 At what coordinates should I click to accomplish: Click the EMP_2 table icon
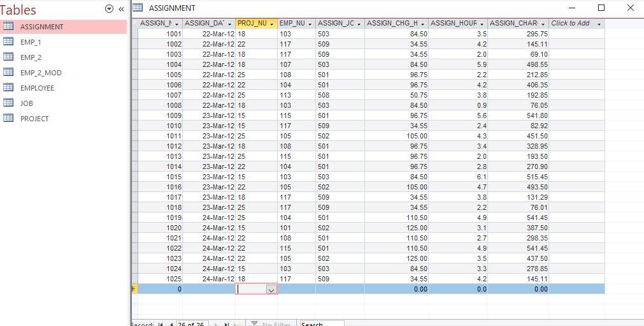(x=8, y=57)
